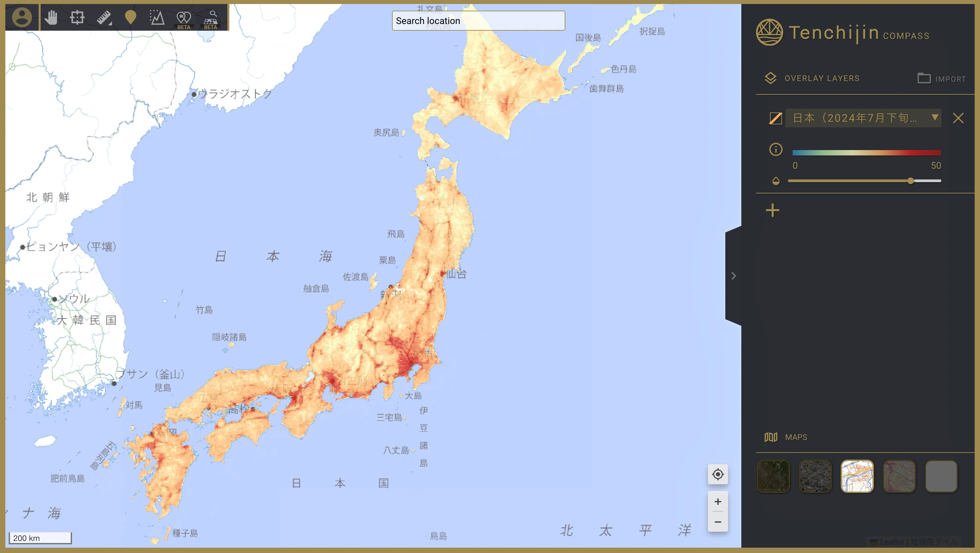Open the elevation profile chart tool

[x=157, y=17]
